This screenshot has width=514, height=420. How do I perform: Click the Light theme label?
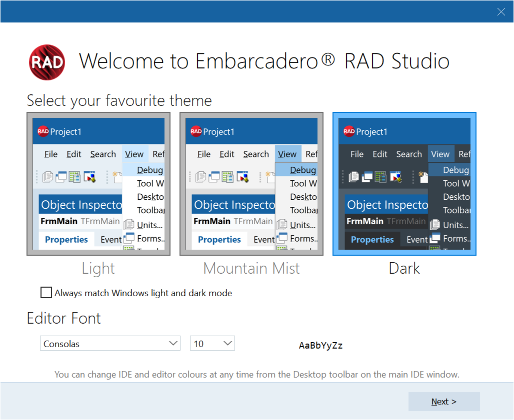click(98, 269)
